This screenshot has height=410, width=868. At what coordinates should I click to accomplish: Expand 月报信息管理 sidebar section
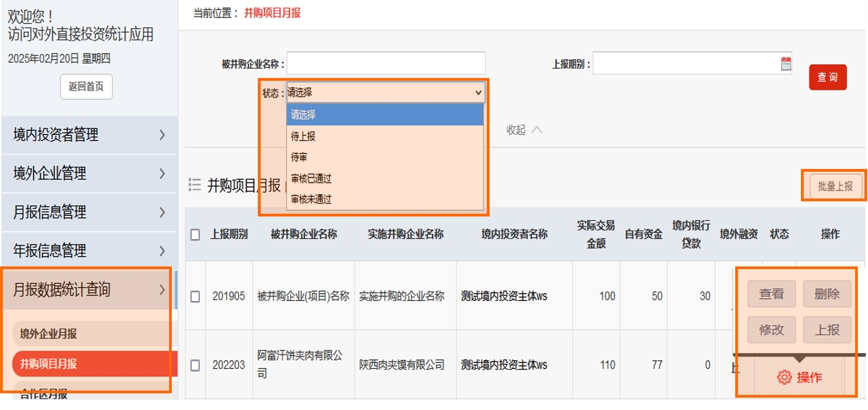89,212
